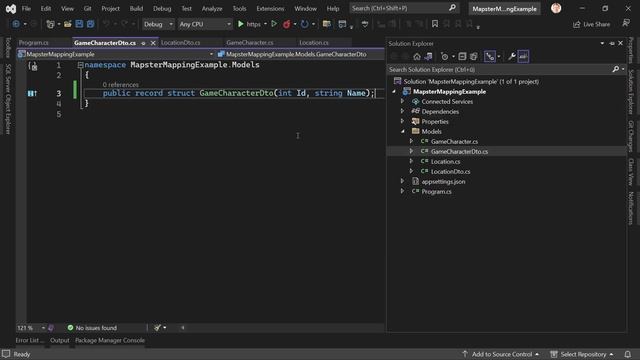Click the Hot Reload flame icon
The width and height of the screenshot is (640, 360).
tap(287, 24)
